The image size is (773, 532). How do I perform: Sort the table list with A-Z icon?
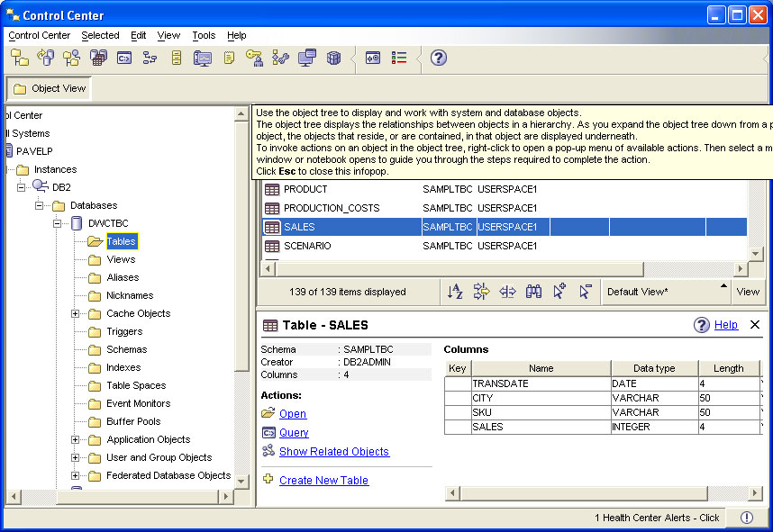click(x=455, y=292)
